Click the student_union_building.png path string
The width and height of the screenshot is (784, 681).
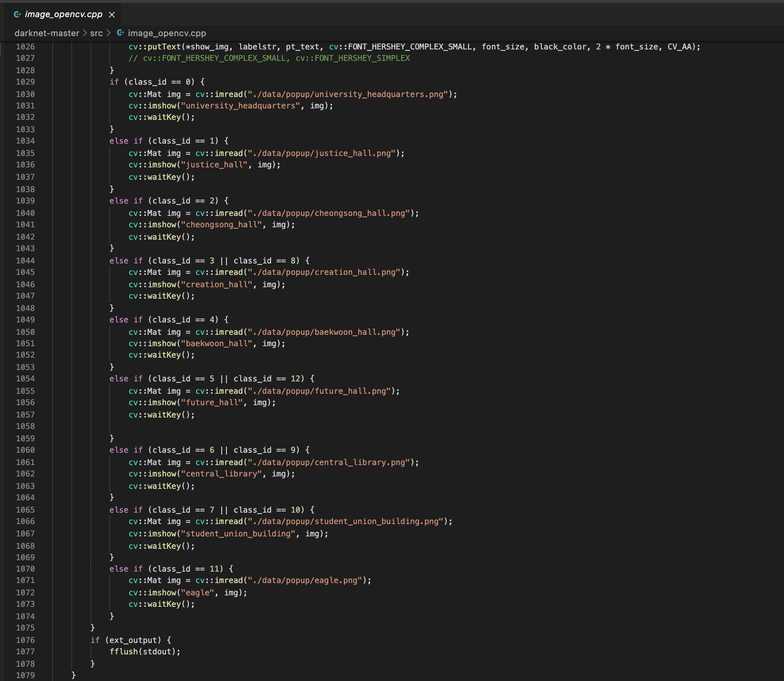point(345,521)
